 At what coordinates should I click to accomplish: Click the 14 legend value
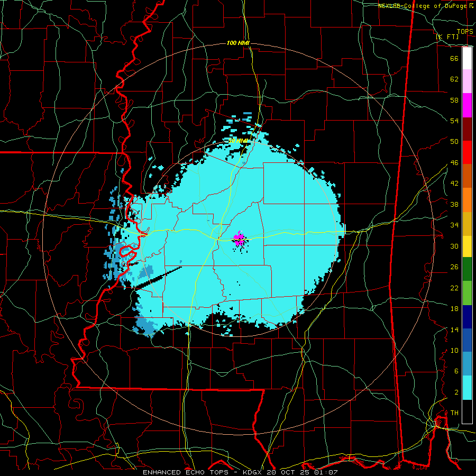click(454, 329)
